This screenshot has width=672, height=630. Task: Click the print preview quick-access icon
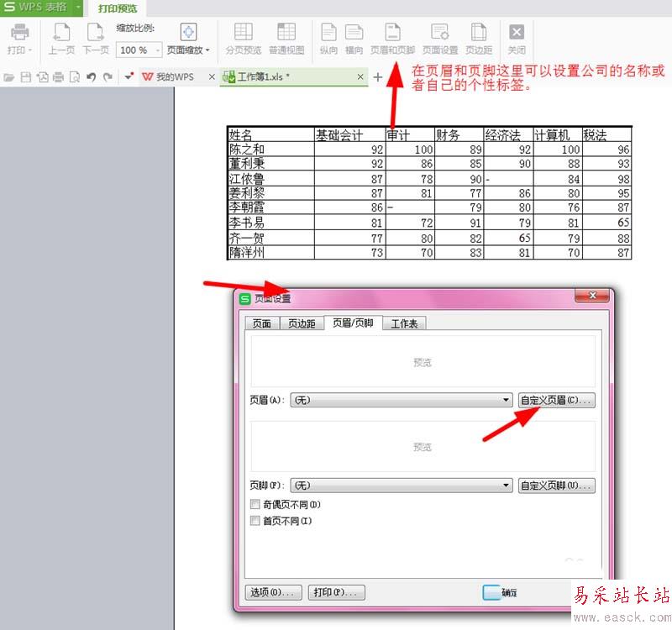click(x=75, y=77)
